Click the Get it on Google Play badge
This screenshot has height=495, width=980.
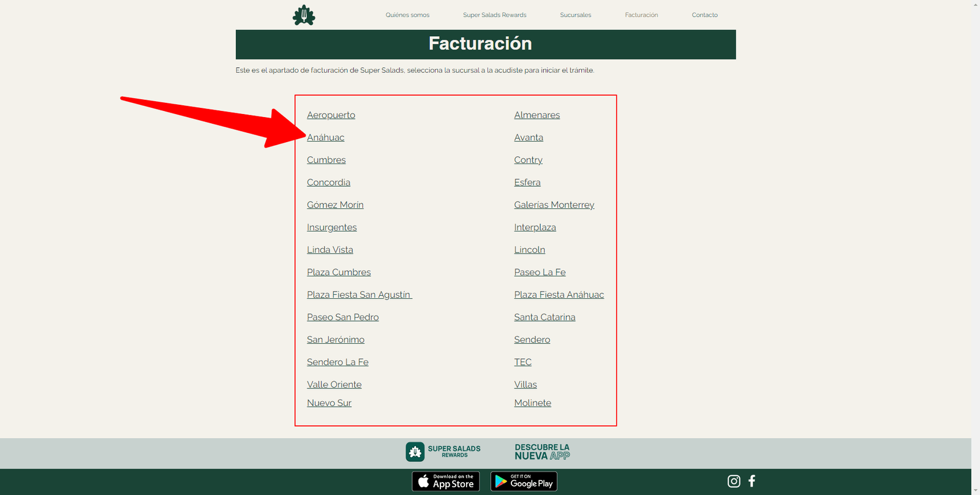[x=524, y=482]
